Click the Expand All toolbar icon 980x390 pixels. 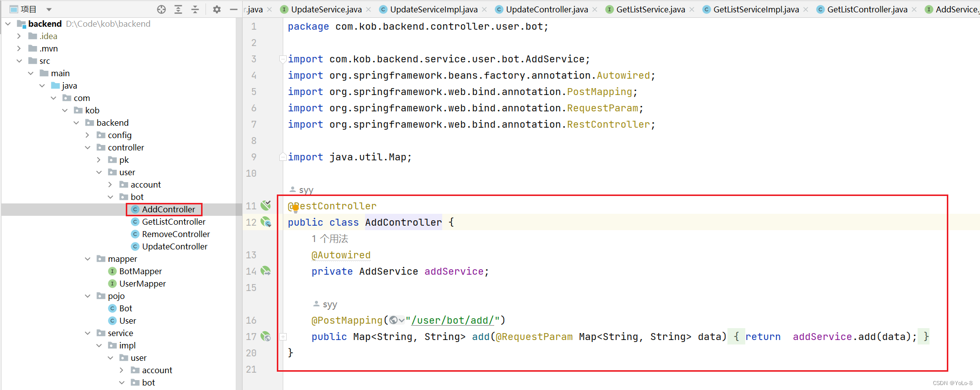tap(178, 9)
